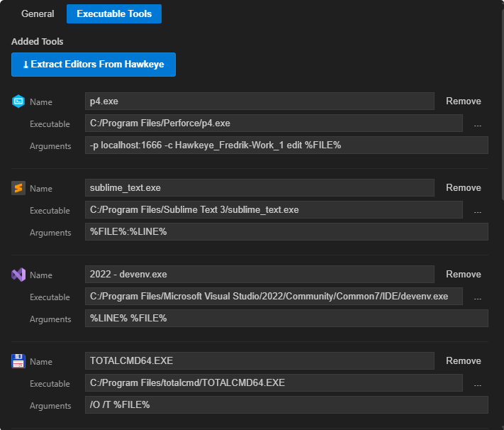504x430 pixels.
Task: Edit the sublime_text.exe name field
Action: [259, 187]
